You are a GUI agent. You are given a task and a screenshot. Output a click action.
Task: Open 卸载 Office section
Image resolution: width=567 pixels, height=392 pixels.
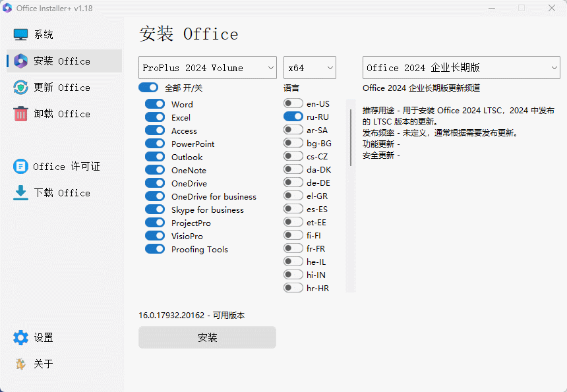[65, 113]
